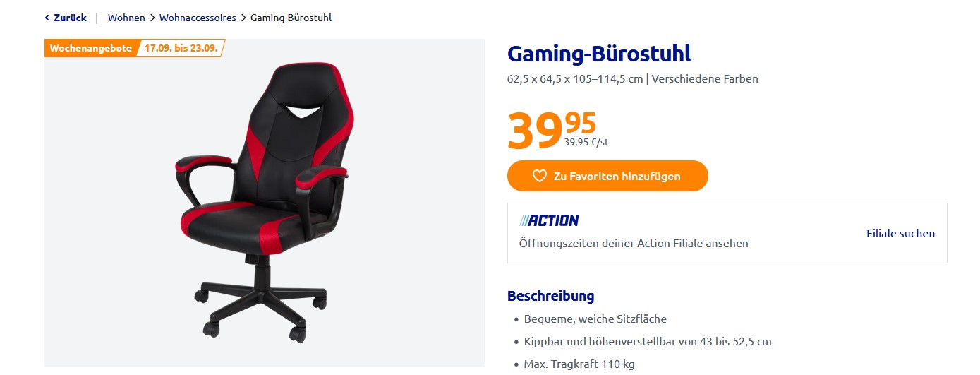
Task: Go back using the Zurück link
Action: coord(70,18)
